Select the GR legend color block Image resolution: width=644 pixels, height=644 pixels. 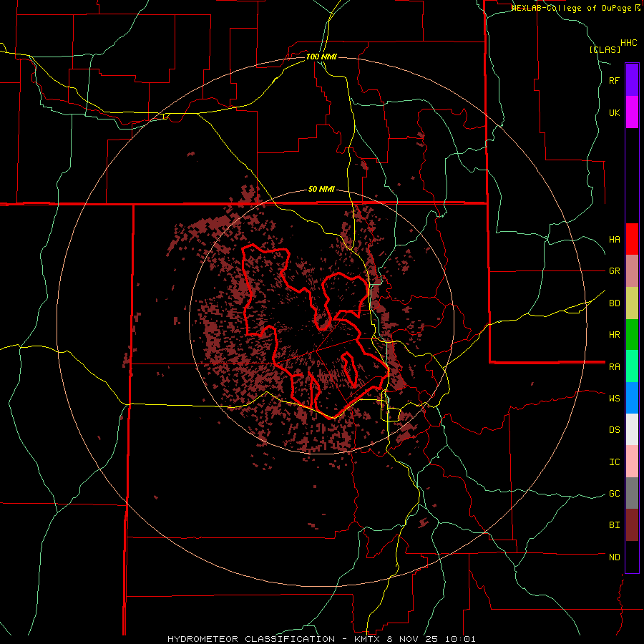[632, 271]
